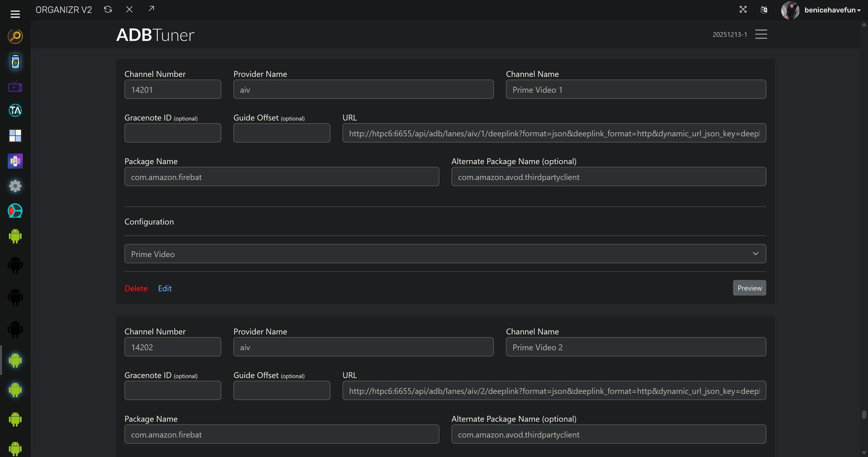The width and height of the screenshot is (868, 457).
Task: Open the Organizr sidebar hamburger menu
Action: 15,14
